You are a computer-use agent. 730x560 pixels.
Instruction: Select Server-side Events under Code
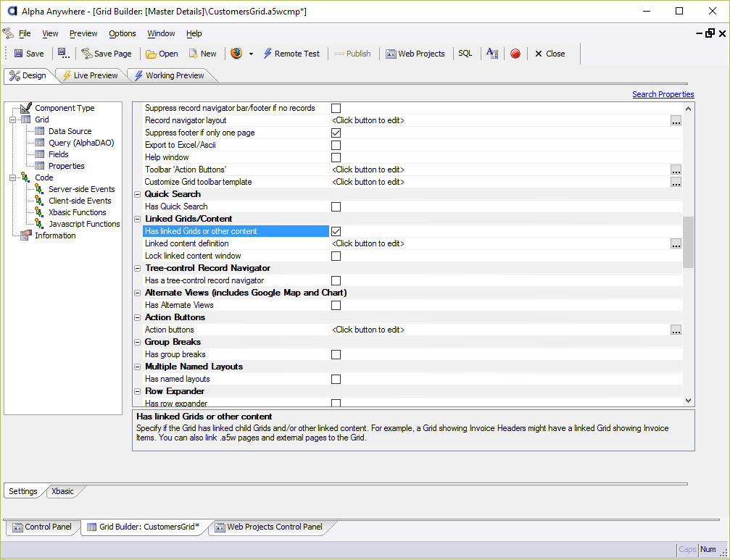(81, 189)
